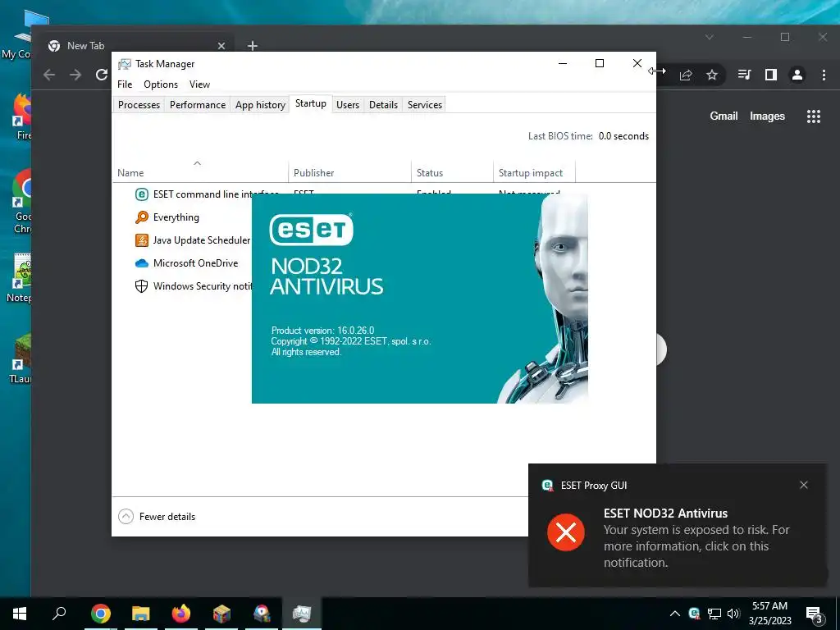Open Windows taskbar search
Image resolution: width=840 pixels, height=630 pixels.
(x=59, y=614)
